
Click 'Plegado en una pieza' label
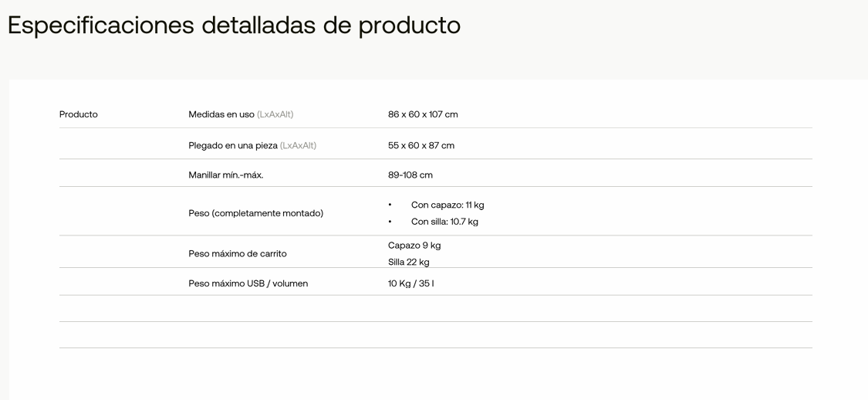click(x=233, y=146)
